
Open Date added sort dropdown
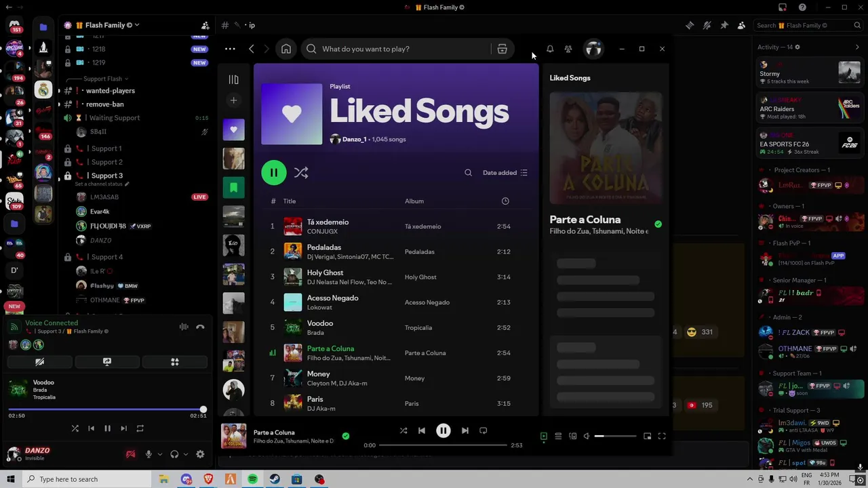click(x=505, y=173)
